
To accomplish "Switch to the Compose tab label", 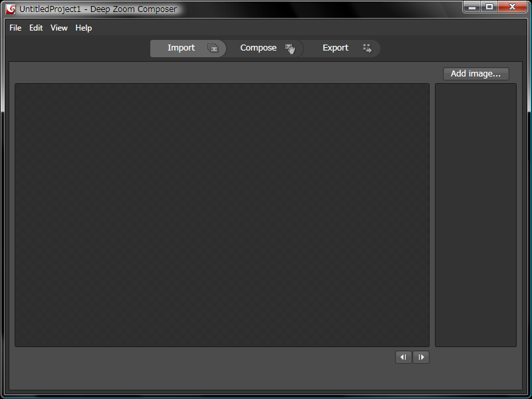I will 258,48.
